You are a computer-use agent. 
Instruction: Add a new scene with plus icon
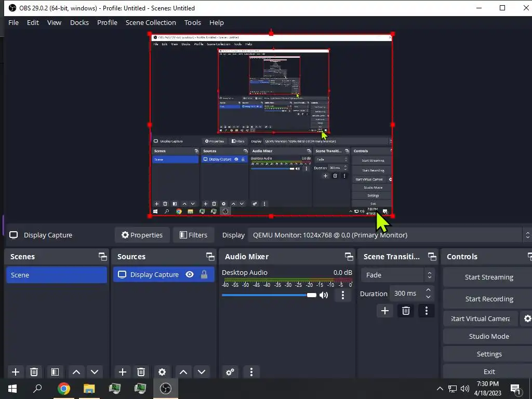pyautogui.click(x=15, y=372)
